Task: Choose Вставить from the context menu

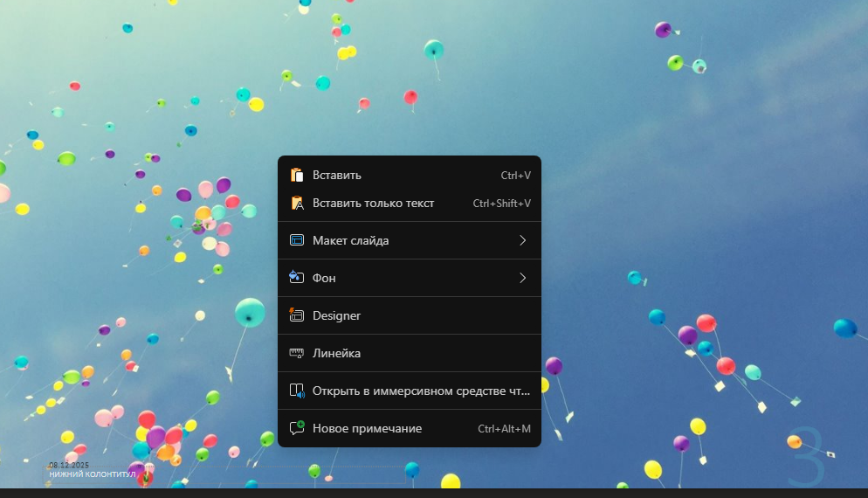Action: tap(337, 175)
